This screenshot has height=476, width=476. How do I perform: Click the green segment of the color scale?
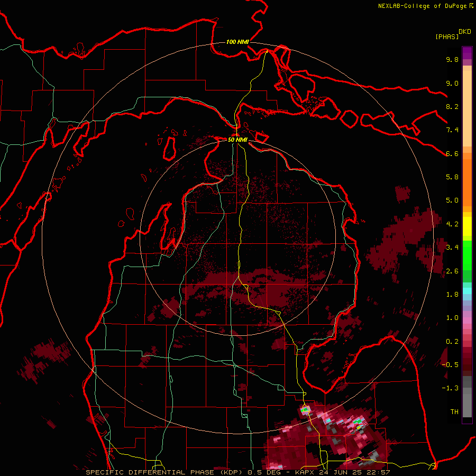click(x=467, y=255)
